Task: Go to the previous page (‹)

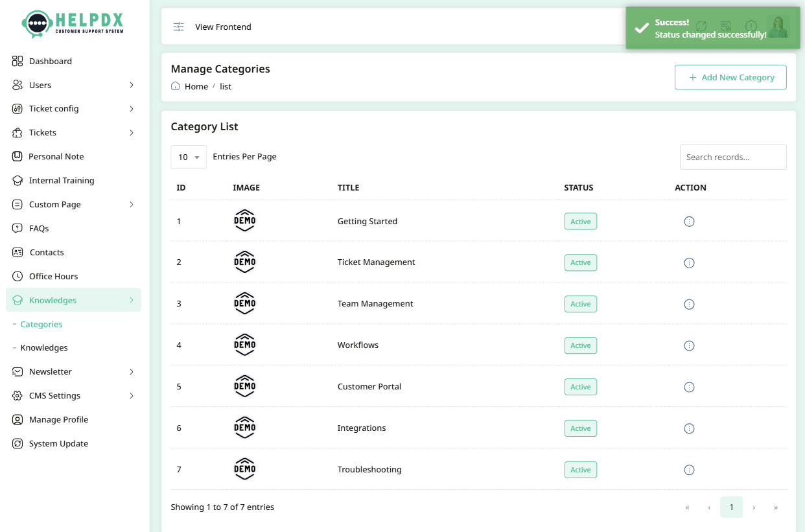Action: pos(710,507)
